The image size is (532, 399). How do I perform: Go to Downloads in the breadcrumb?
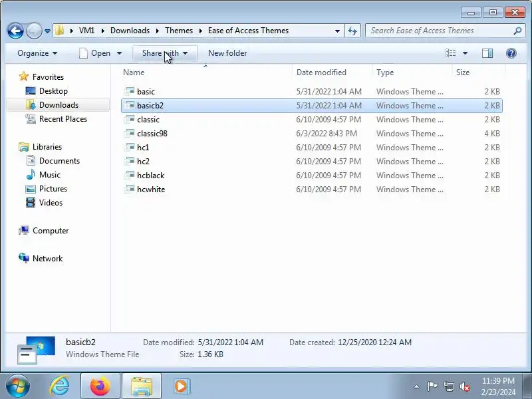(x=130, y=31)
